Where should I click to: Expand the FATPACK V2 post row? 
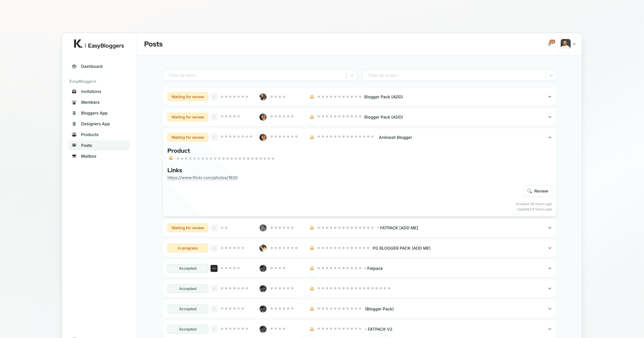click(x=550, y=329)
